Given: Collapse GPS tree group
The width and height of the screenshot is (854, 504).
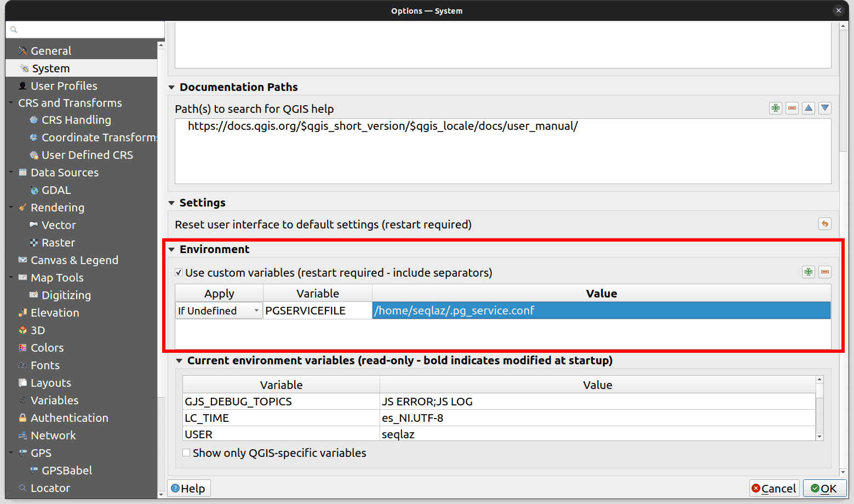Looking at the screenshot, I should [11, 453].
